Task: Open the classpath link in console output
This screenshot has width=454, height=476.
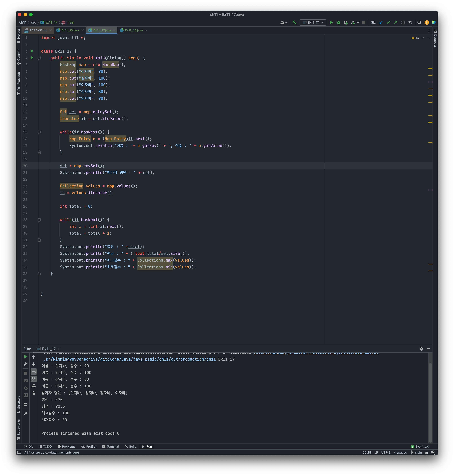Action: point(130,359)
